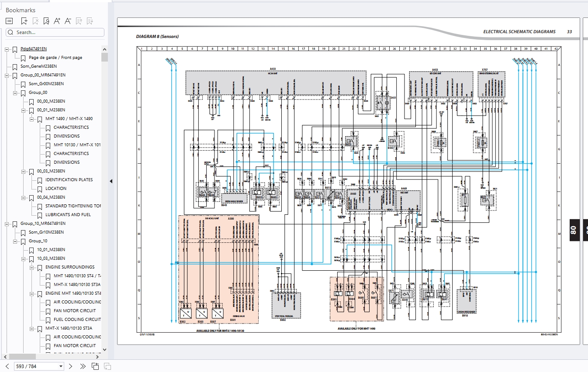Click the bookmarks Search field
Image resolution: width=588 pixels, height=372 pixels.
pos(55,32)
